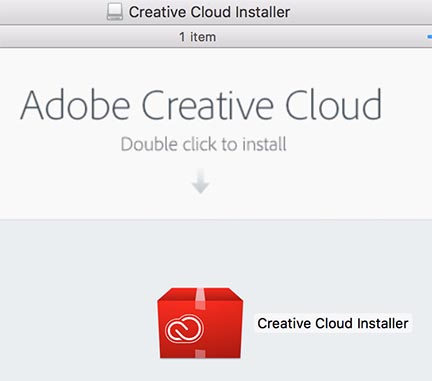
Task: Click the word "Cloud" in large heading
Action: [334, 105]
